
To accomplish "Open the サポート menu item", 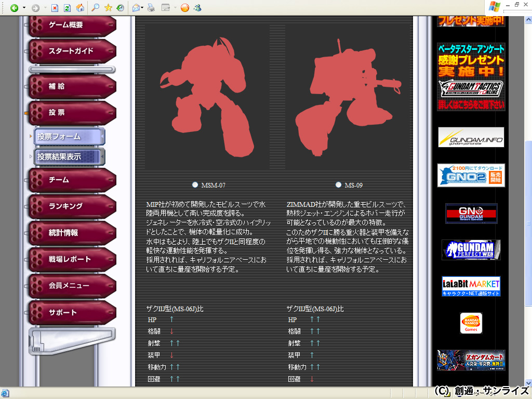I will coord(72,312).
